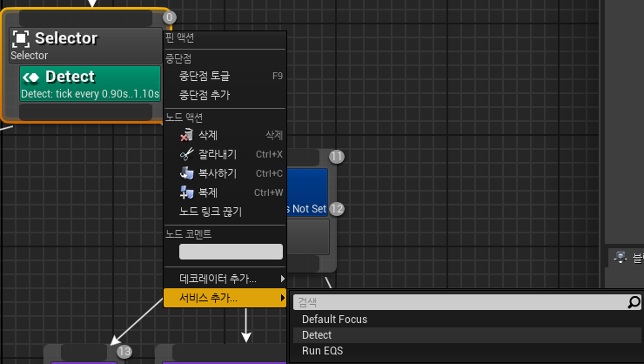644x364 pixels.
Task: Add the Default Focus service
Action: point(466,320)
